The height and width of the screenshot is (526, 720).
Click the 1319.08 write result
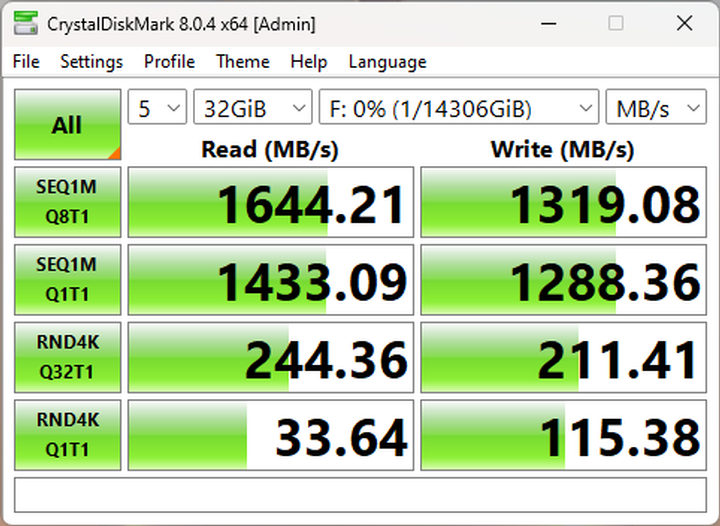click(x=563, y=202)
